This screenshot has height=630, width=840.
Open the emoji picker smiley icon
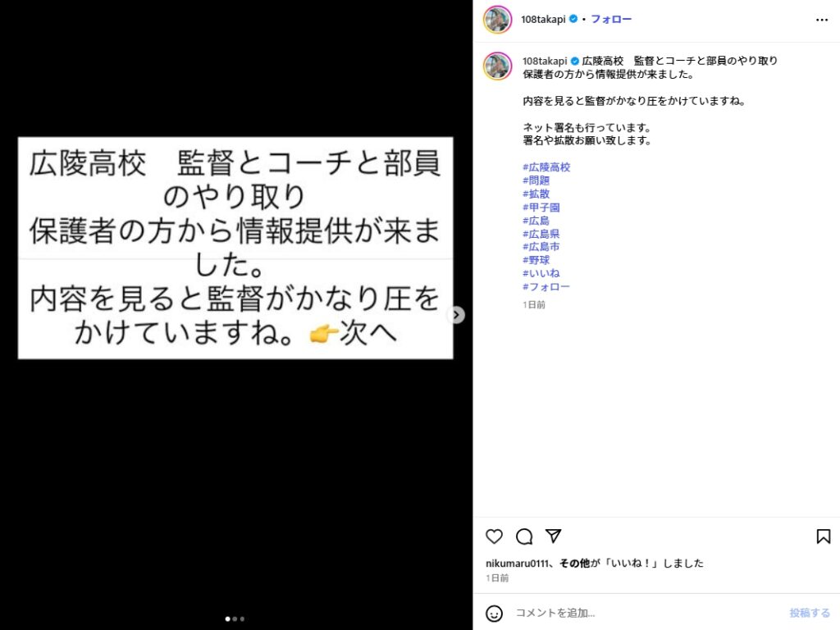point(494,613)
